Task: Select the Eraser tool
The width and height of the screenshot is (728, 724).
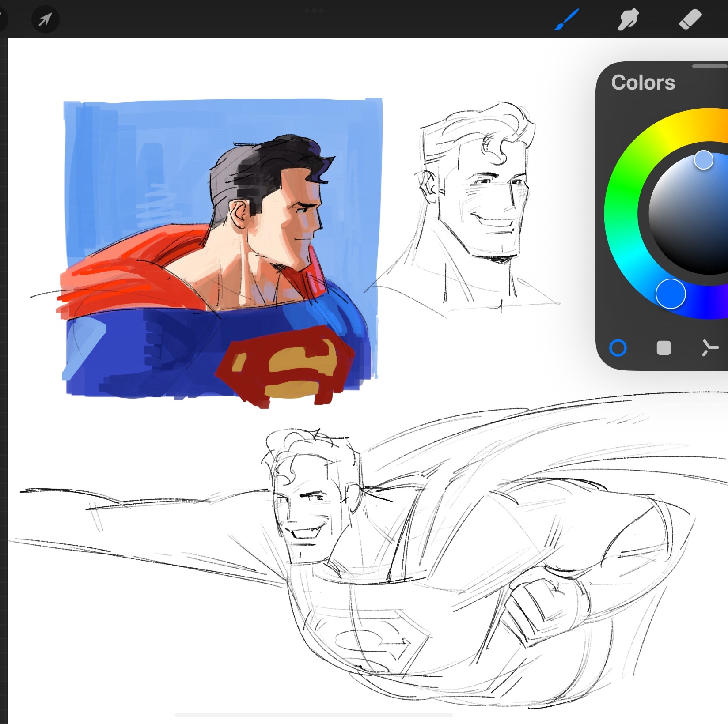Action: [690, 20]
